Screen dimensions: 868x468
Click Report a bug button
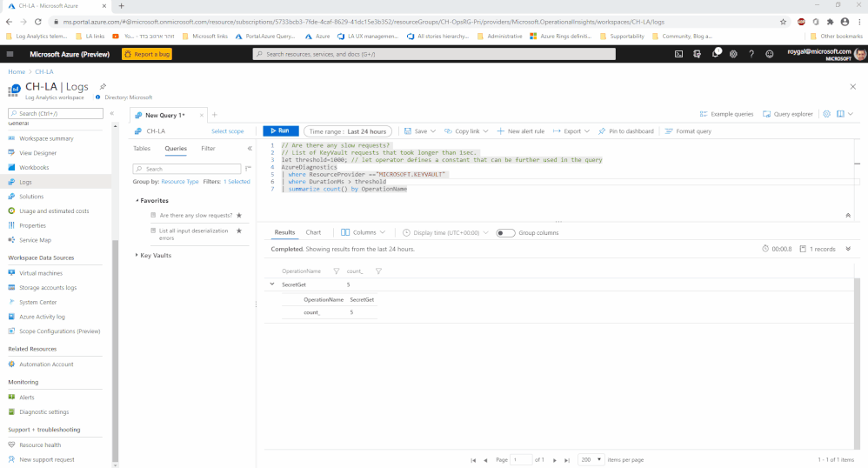pos(147,54)
